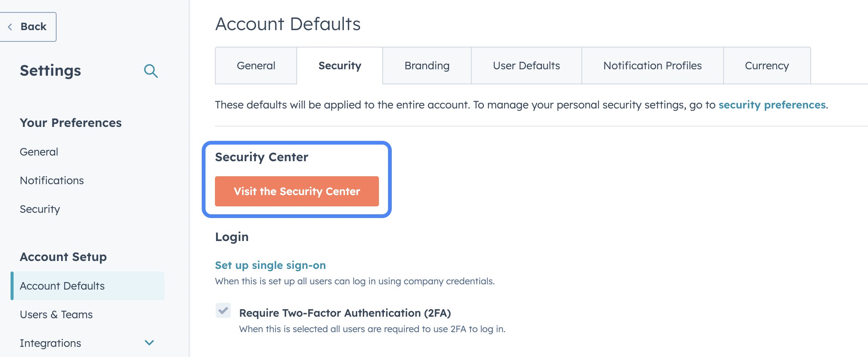Enable Require Two-Factor Authentication

223,311
